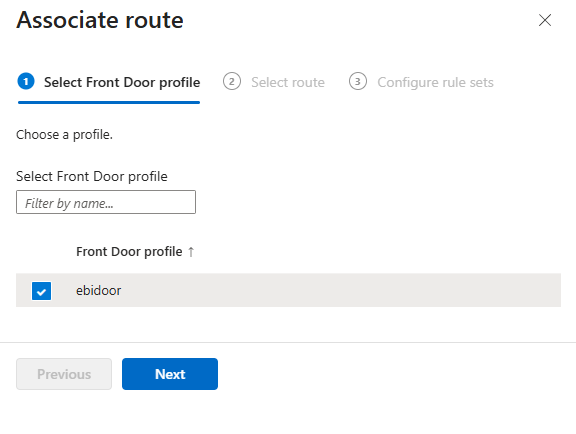Click the Associate route heading
This screenshot has width=576, height=434.
pyautogui.click(x=100, y=20)
